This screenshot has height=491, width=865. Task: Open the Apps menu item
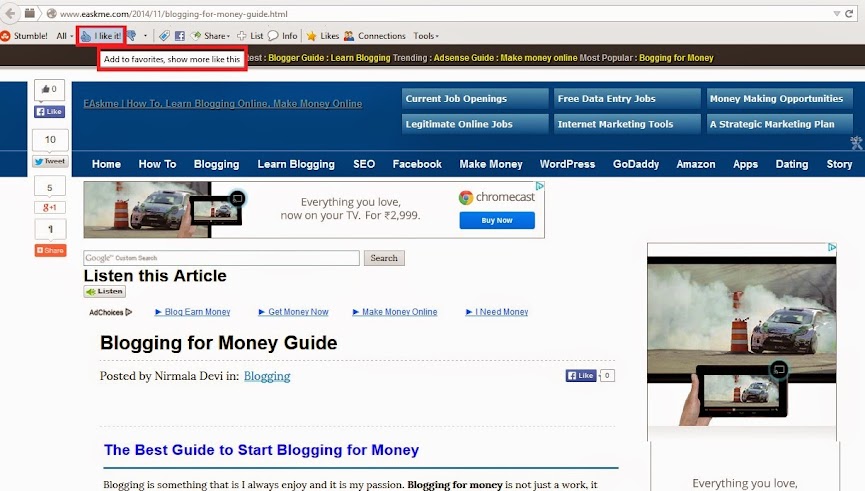(745, 164)
